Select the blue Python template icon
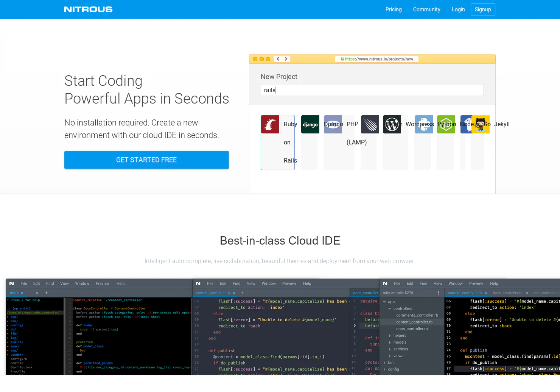This screenshot has width=560, height=392. (424, 124)
